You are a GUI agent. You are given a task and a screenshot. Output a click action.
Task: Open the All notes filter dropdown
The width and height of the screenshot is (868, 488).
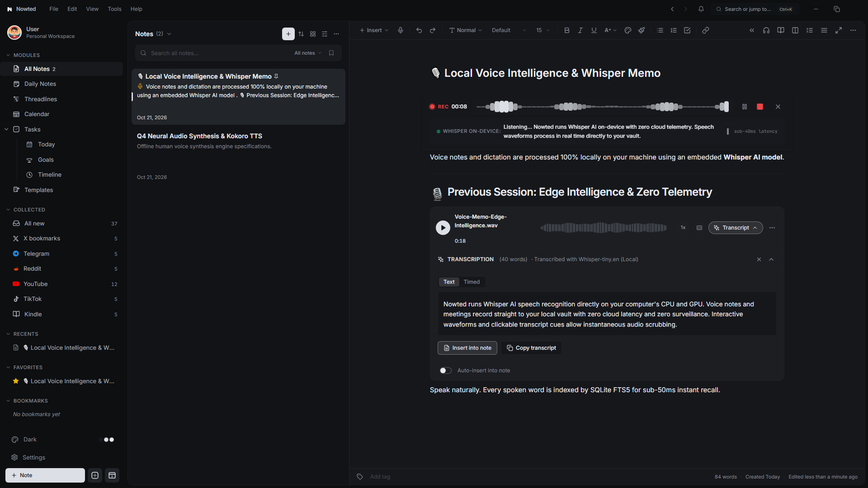(308, 53)
